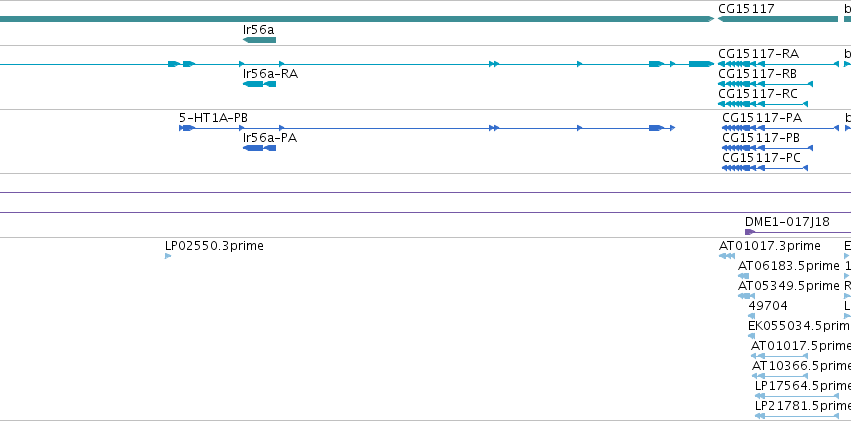The width and height of the screenshot is (851, 421).
Task: Click the AT10366.5prime alignment glyph
Action: point(780,376)
